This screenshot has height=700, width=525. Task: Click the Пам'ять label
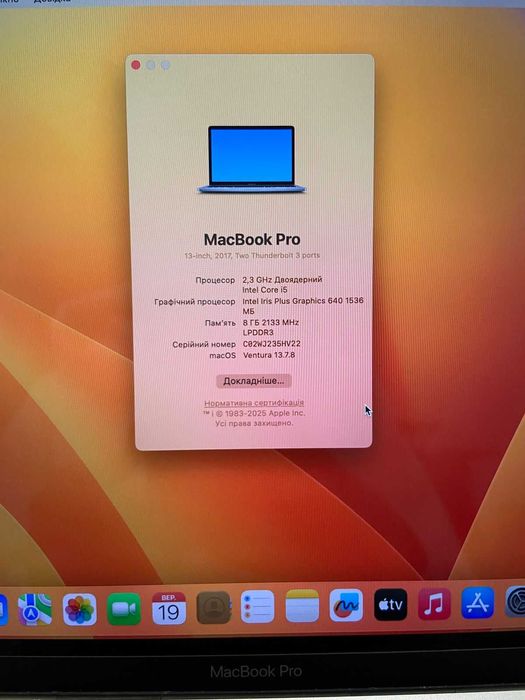pos(220,323)
